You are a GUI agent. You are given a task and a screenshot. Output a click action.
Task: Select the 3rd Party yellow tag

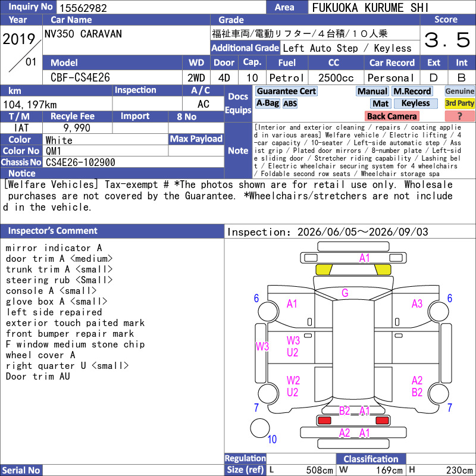(459, 103)
